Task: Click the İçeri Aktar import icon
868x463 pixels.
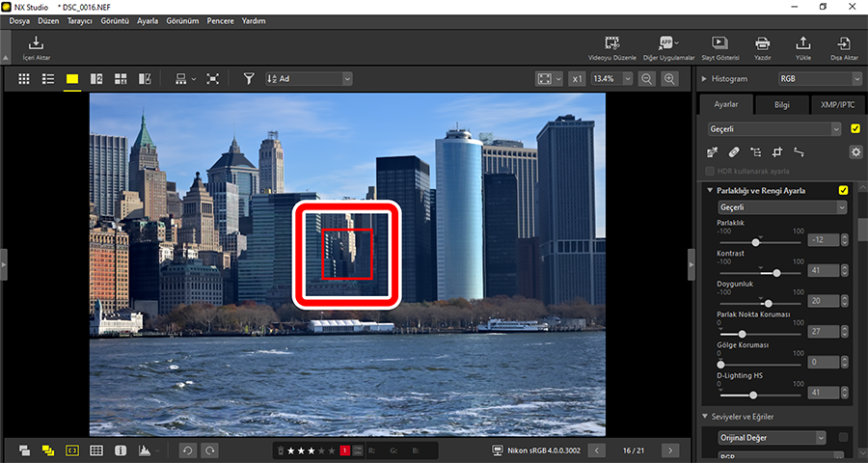Action: coord(36,45)
